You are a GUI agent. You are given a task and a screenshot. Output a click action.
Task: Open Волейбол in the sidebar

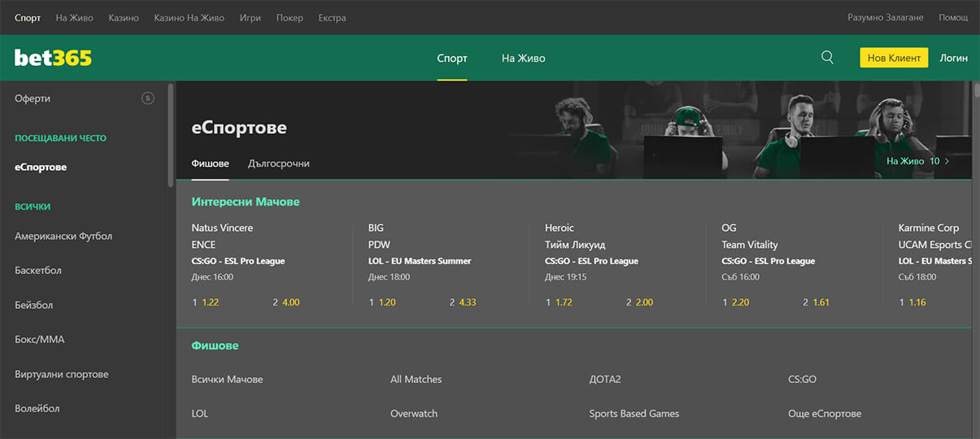37,408
